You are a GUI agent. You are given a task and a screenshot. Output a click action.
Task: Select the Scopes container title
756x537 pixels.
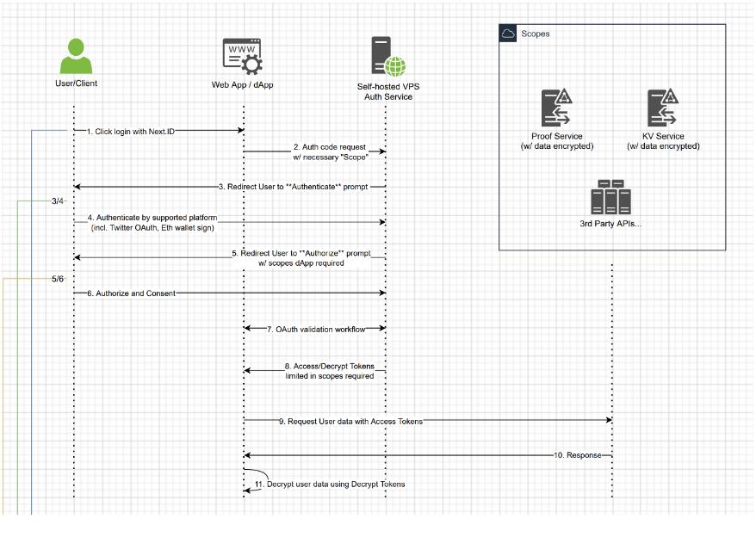pyautogui.click(x=536, y=34)
